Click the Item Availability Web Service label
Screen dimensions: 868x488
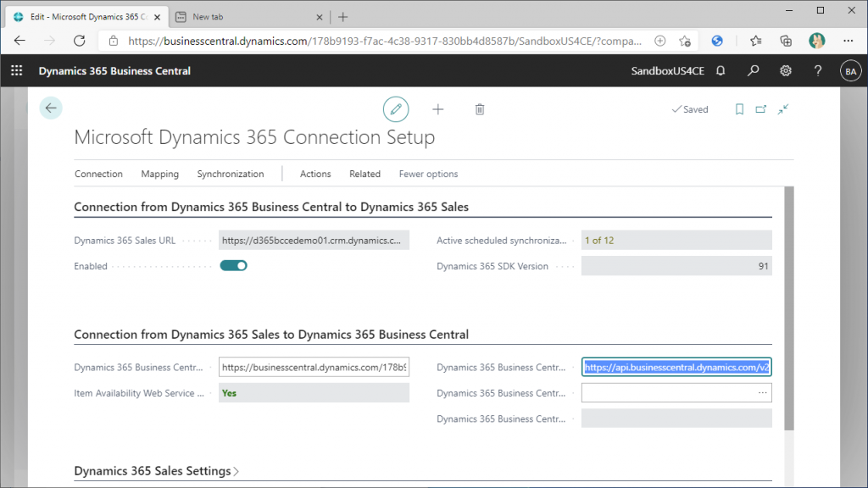139,393
